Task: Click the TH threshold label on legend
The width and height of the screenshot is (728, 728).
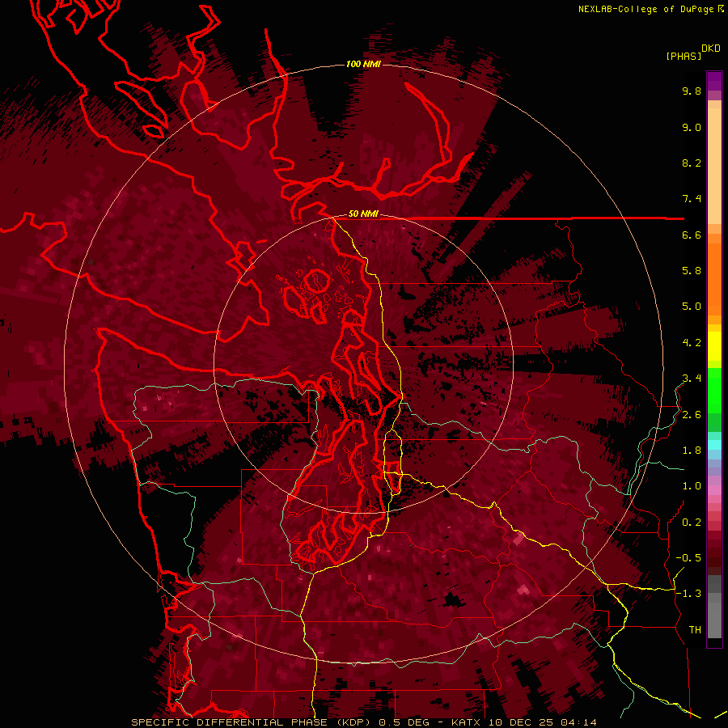Action: [695, 630]
